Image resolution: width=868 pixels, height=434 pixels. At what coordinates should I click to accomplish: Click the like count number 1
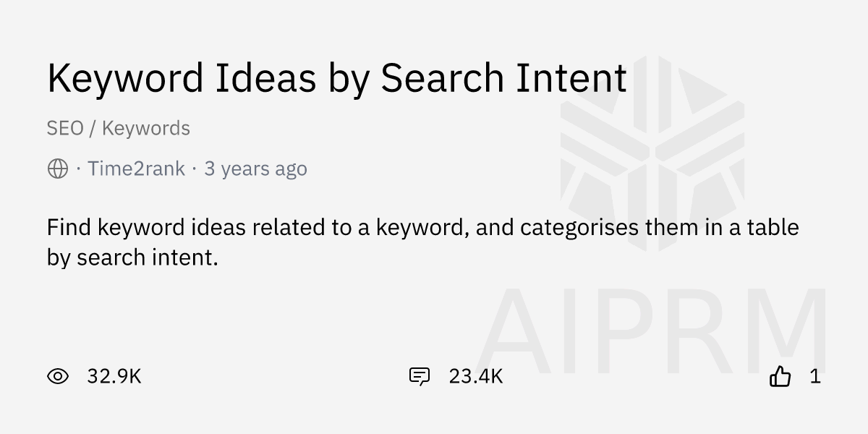coord(815,376)
